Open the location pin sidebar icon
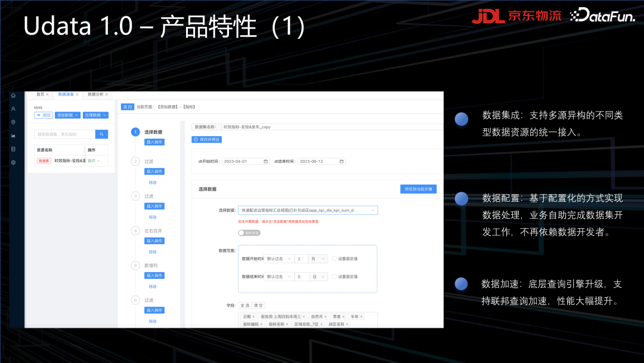Screen dimensions: 644x363 (13, 122)
